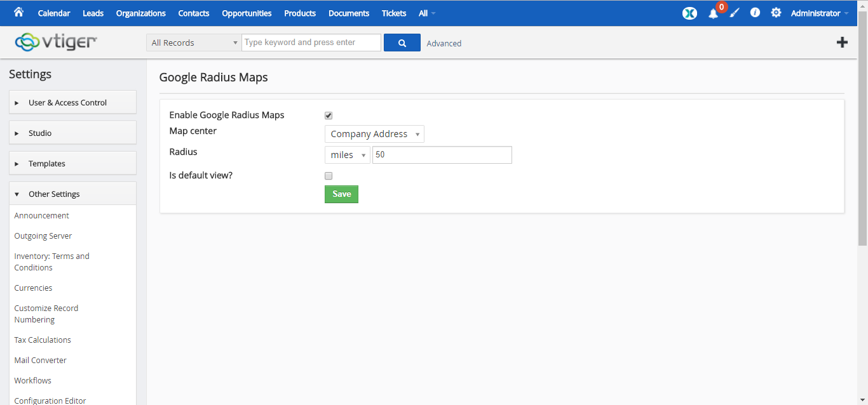Toggle Enable Google Radius Maps checkbox
The image size is (868, 405).
click(x=329, y=116)
